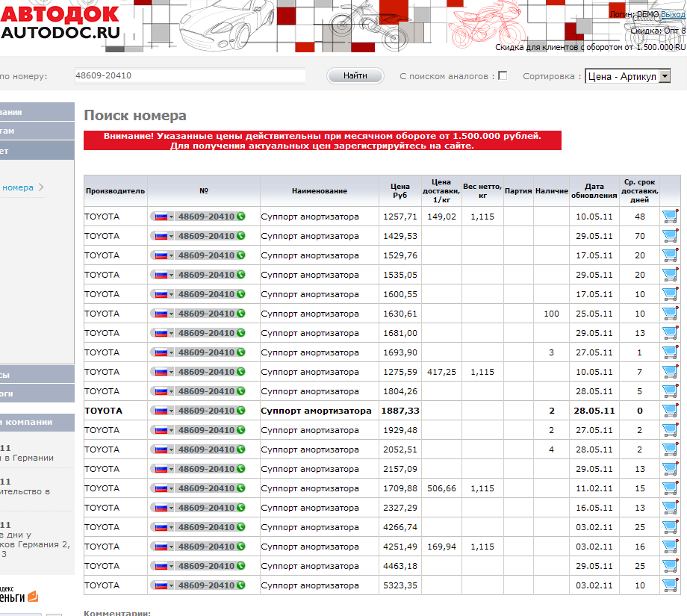Open part number 48609-20410 in the 4463,18 row

click(205, 566)
